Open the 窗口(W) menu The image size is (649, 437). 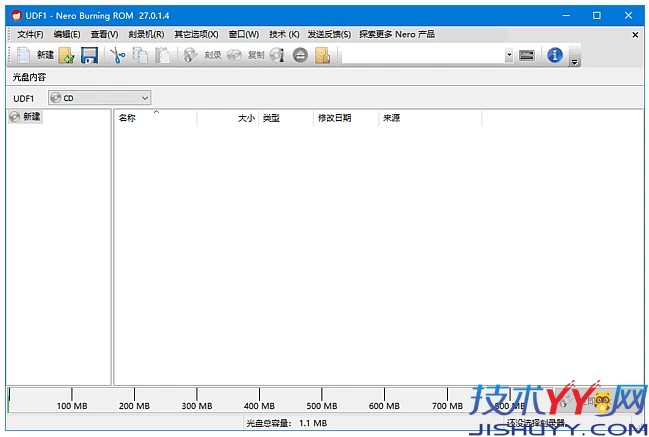(244, 34)
